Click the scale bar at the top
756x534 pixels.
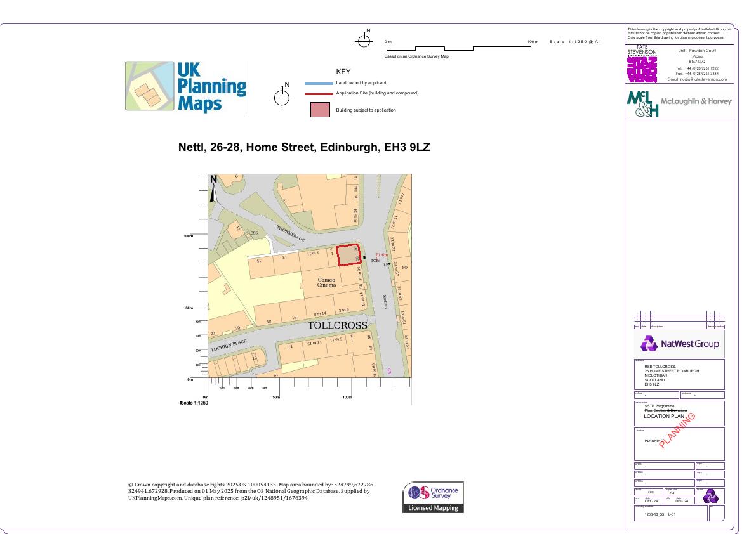(459, 48)
